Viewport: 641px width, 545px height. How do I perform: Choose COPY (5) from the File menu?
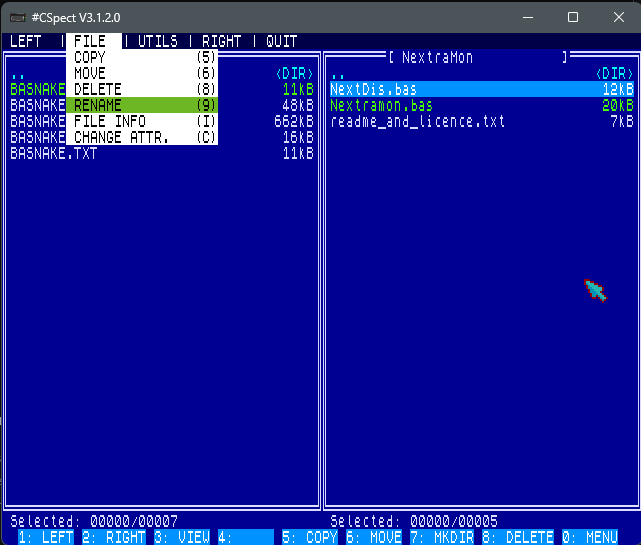click(x=142, y=57)
